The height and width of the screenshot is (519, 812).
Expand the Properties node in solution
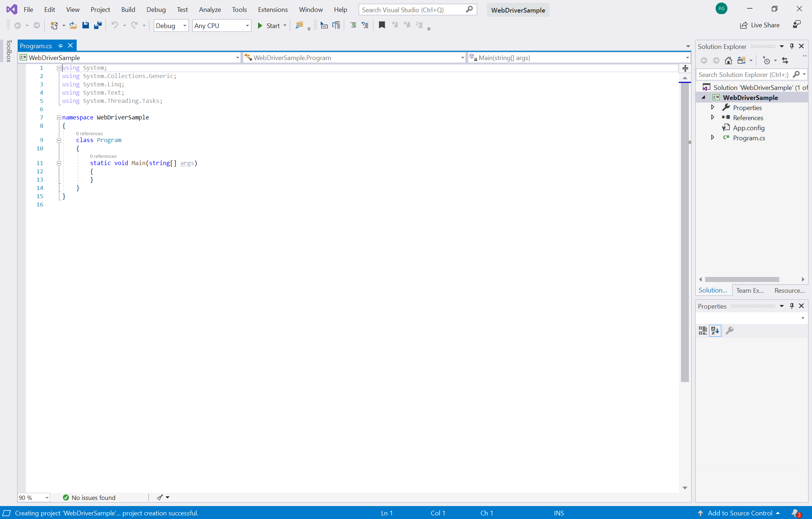pos(713,107)
